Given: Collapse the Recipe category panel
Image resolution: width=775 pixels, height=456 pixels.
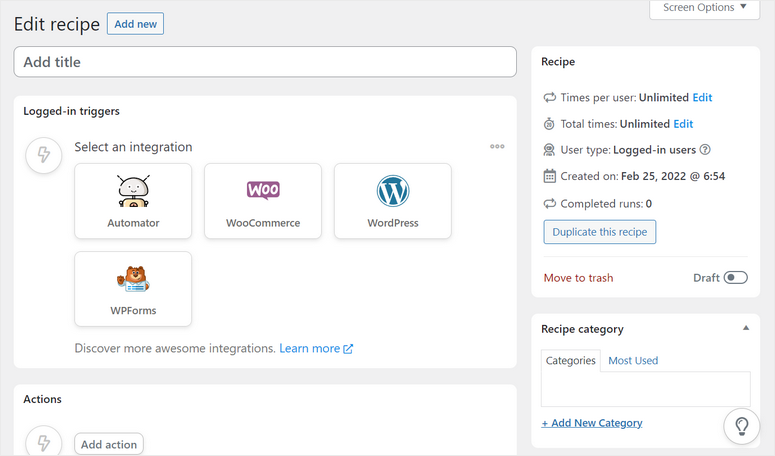Looking at the screenshot, I should point(745,328).
